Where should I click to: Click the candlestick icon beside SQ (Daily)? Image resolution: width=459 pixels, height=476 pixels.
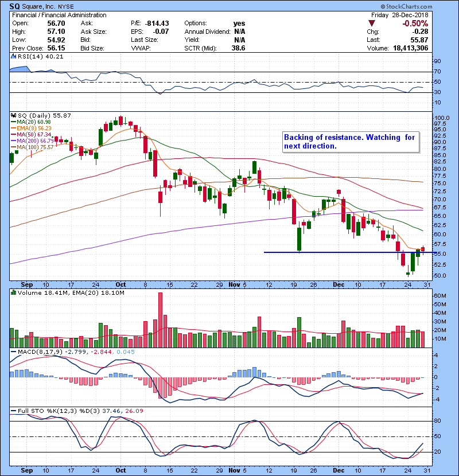point(13,115)
